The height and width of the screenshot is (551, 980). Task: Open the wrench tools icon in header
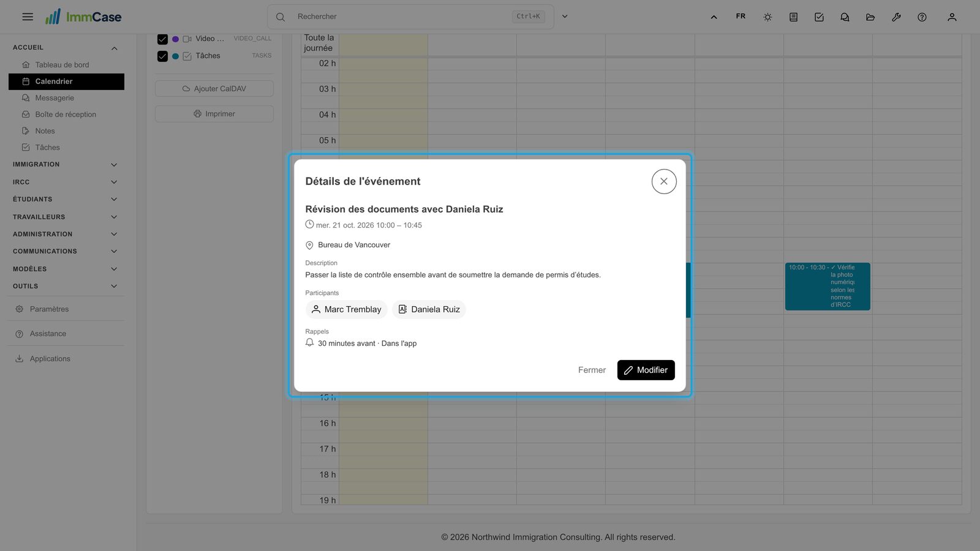point(896,17)
